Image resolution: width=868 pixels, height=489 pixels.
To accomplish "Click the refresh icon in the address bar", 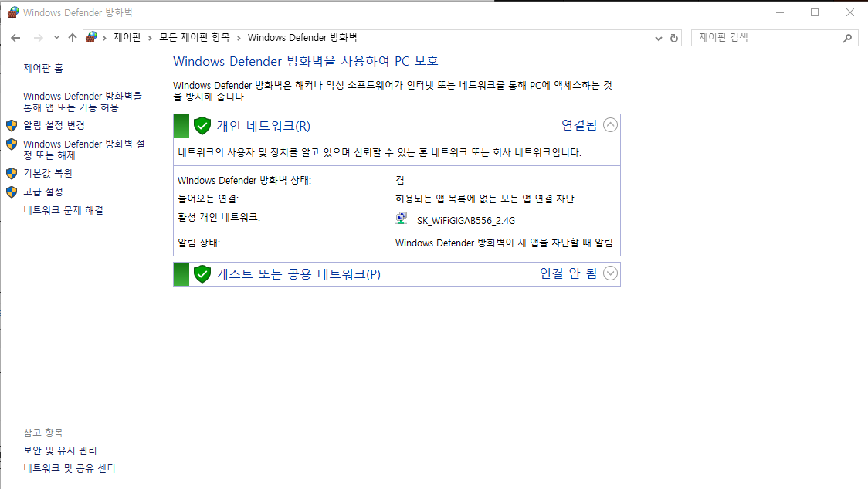I will point(673,37).
